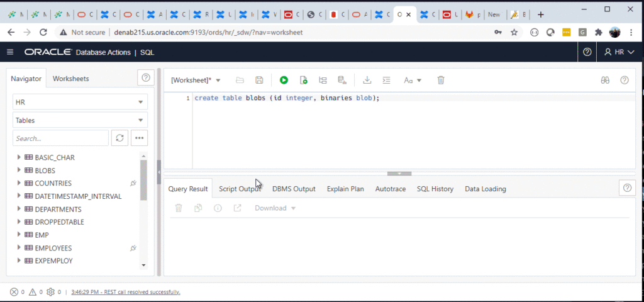Click the download icon in the worksheet toolbar

367,80
